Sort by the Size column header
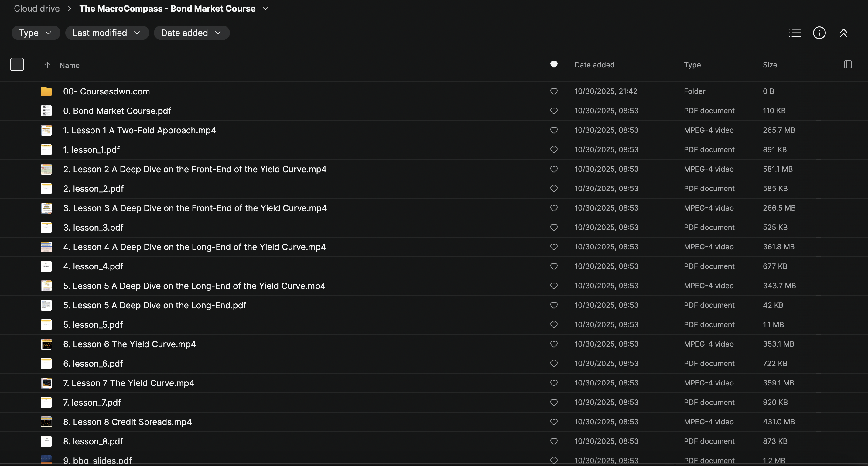 tap(770, 65)
